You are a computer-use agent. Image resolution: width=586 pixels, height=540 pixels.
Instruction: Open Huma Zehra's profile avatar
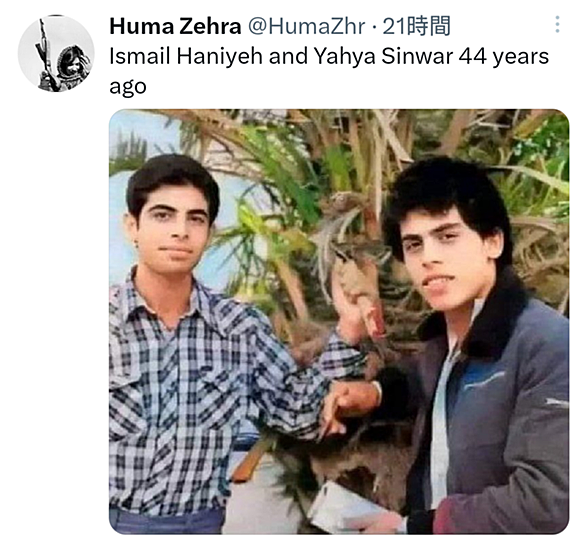tap(56, 53)
